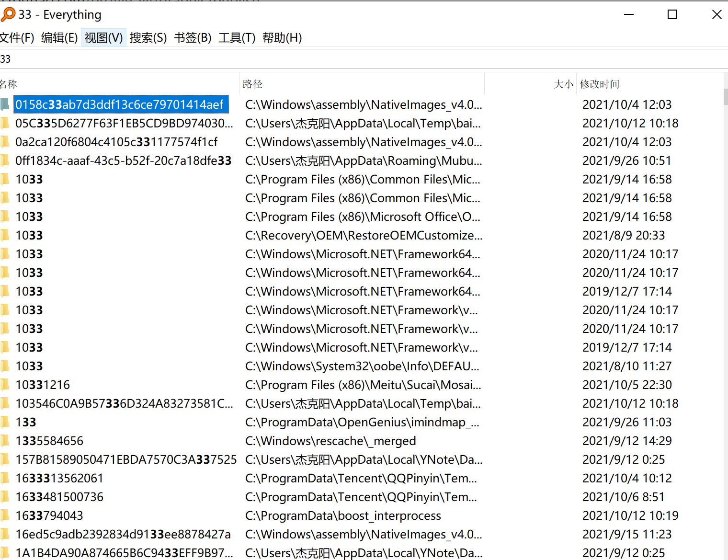728x560 pixels.
Task: Select item 05C335D6277F63F1EB5CD9BD974030...
Action: pos(124,123)
